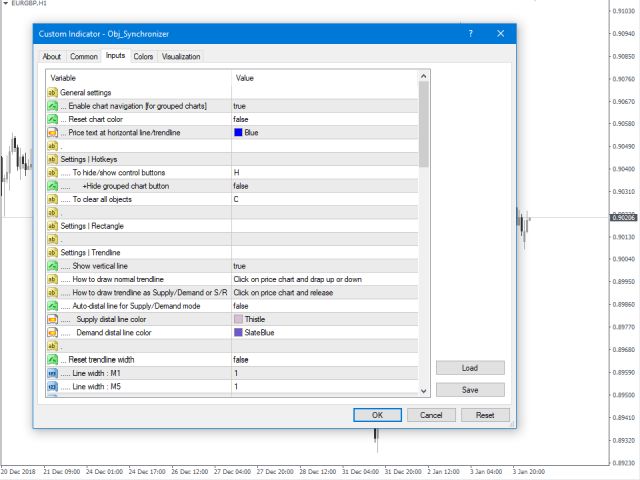This screenshot has width=640, height=480.
Task: Click the color icon for Supply distal line color
Action: pos(52,319)
